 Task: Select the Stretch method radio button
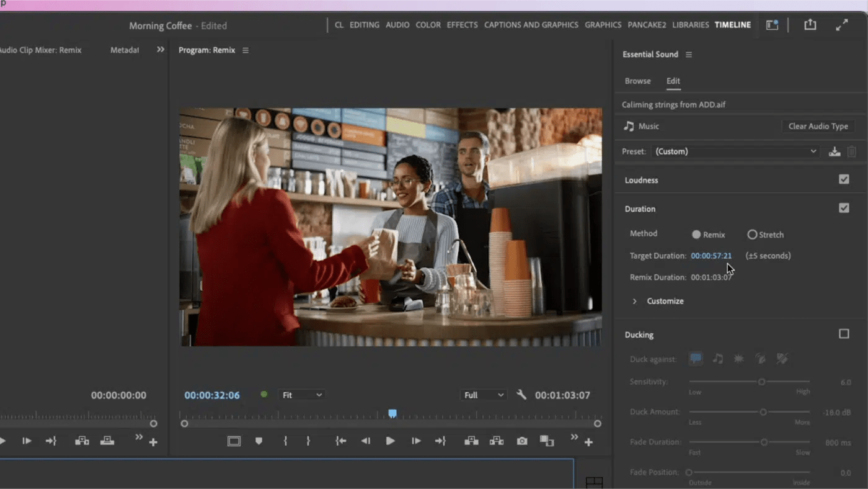click(752, 235)
